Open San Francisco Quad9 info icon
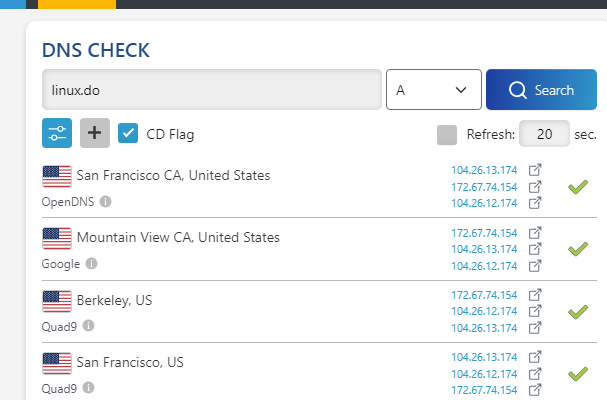 pos(89,388)
